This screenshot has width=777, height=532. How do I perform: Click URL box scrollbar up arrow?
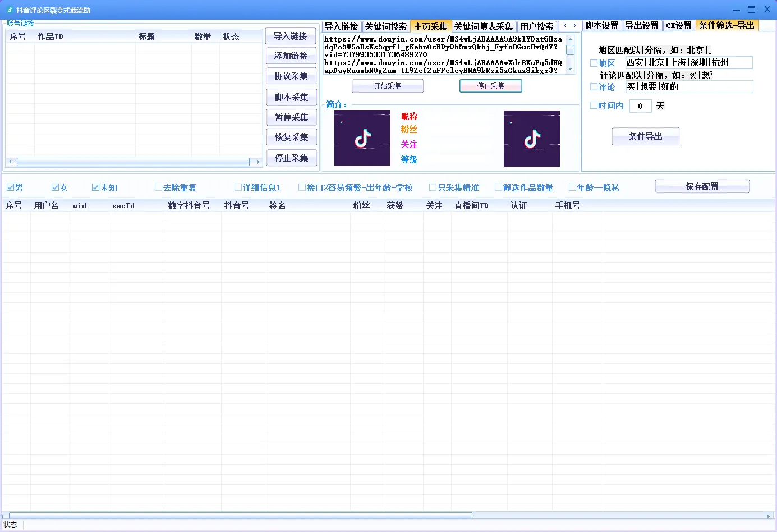pos(571,39)
